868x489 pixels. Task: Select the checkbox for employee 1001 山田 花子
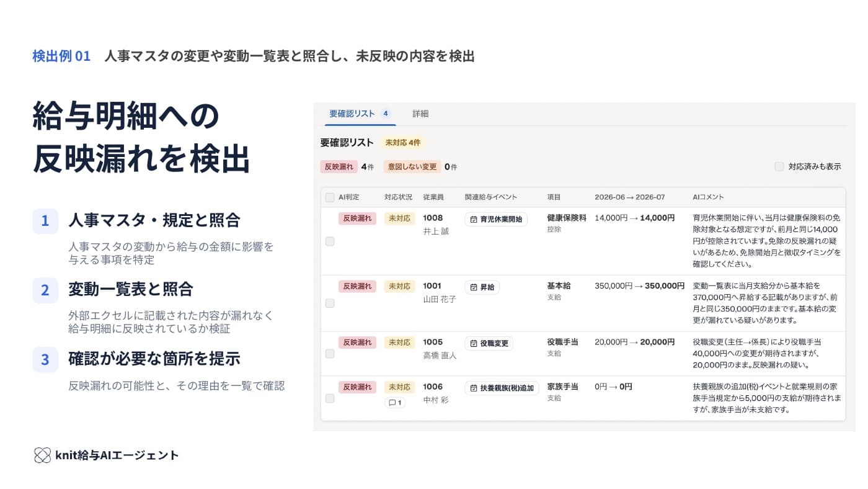click(x=330, y=303)
